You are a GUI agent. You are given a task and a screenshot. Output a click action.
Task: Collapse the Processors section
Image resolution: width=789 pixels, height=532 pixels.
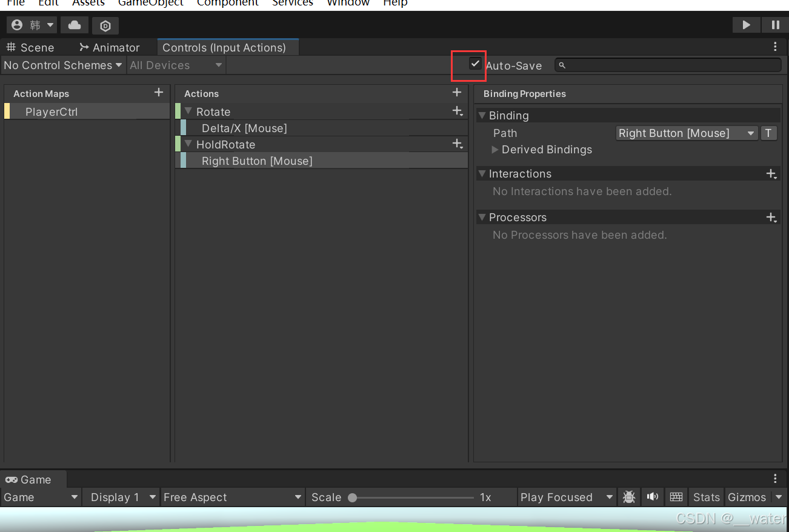pyautogui.click(x=482, y=218)
